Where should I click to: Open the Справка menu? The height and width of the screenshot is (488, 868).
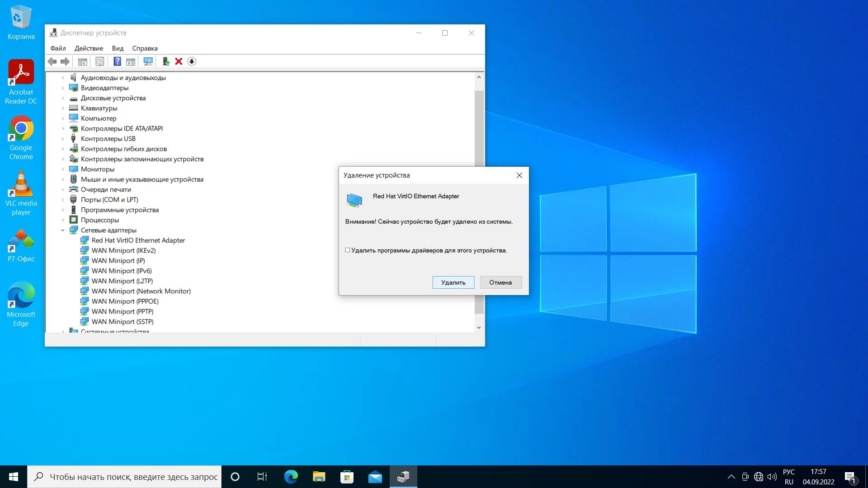click(145, 48)
